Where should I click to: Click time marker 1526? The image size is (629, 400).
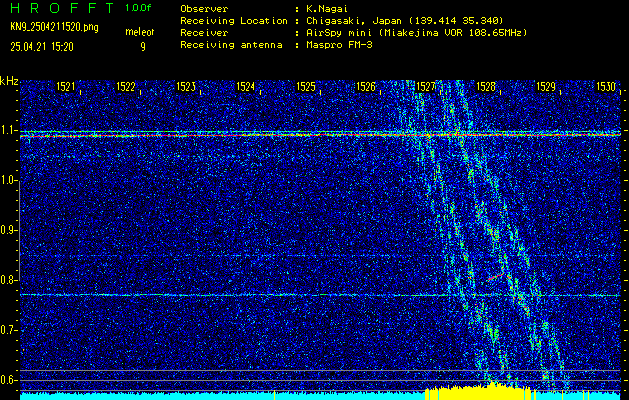(366, 87)
